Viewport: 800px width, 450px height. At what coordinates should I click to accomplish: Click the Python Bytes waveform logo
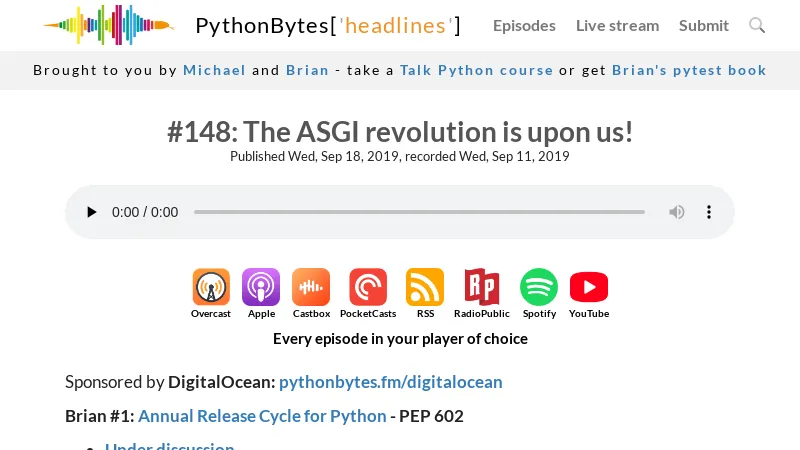point(108,25)
